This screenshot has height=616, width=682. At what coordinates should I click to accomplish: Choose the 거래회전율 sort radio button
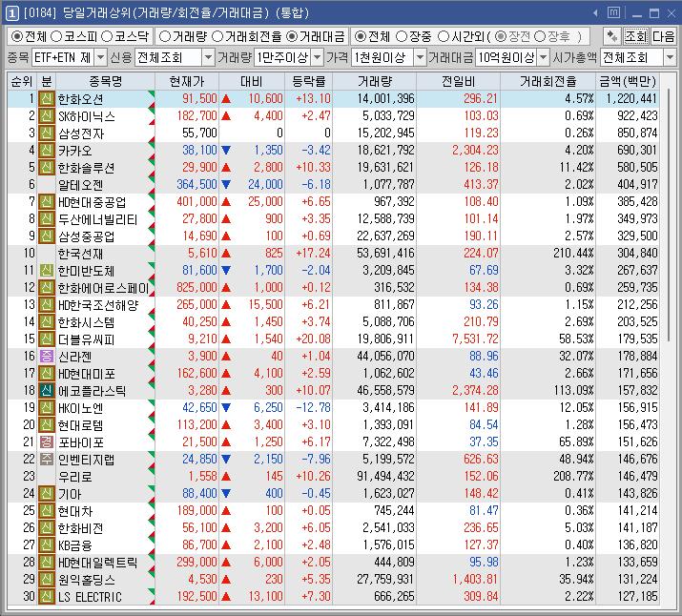217,36
